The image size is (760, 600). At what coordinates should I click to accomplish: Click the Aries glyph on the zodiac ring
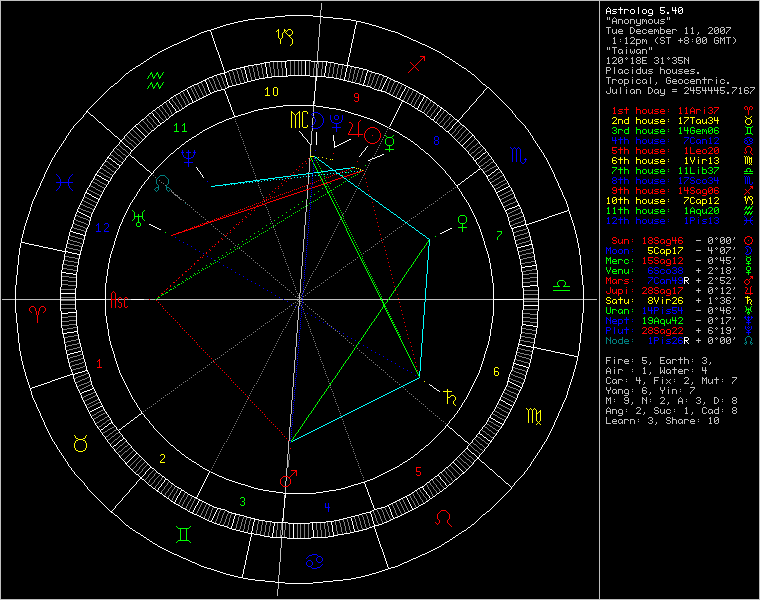coord(38,314)
